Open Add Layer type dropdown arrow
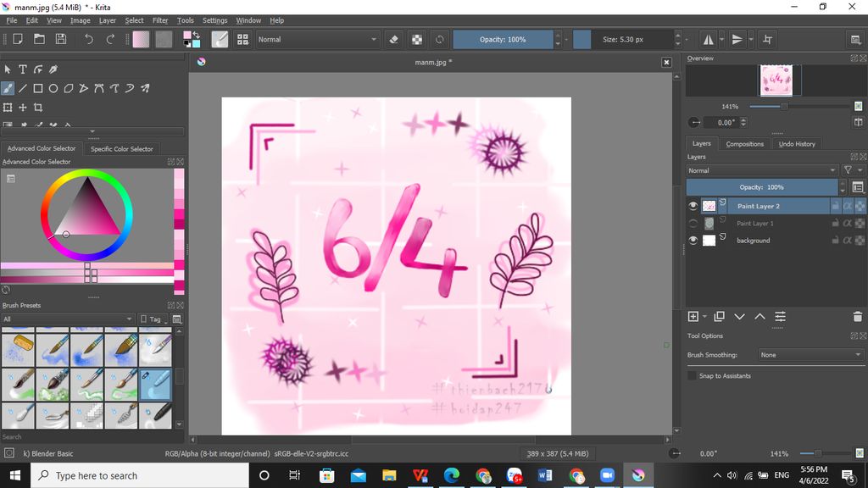This screenshot has width=868, height=488. pyautogui.click(x=704, y=317)
